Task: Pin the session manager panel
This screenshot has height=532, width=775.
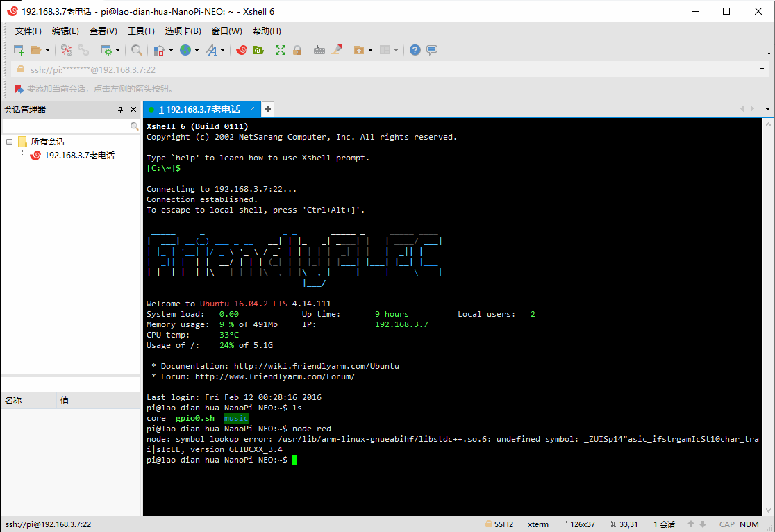Action: pos(120,110)
